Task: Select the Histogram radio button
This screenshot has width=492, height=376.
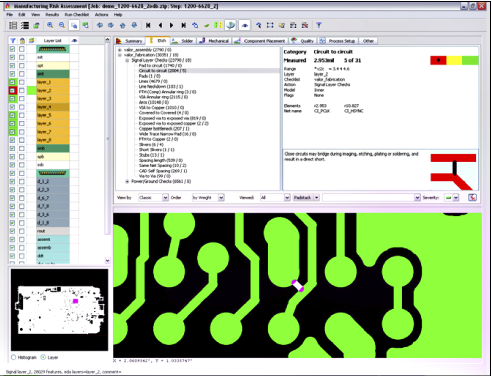Action: click(13, 357)
